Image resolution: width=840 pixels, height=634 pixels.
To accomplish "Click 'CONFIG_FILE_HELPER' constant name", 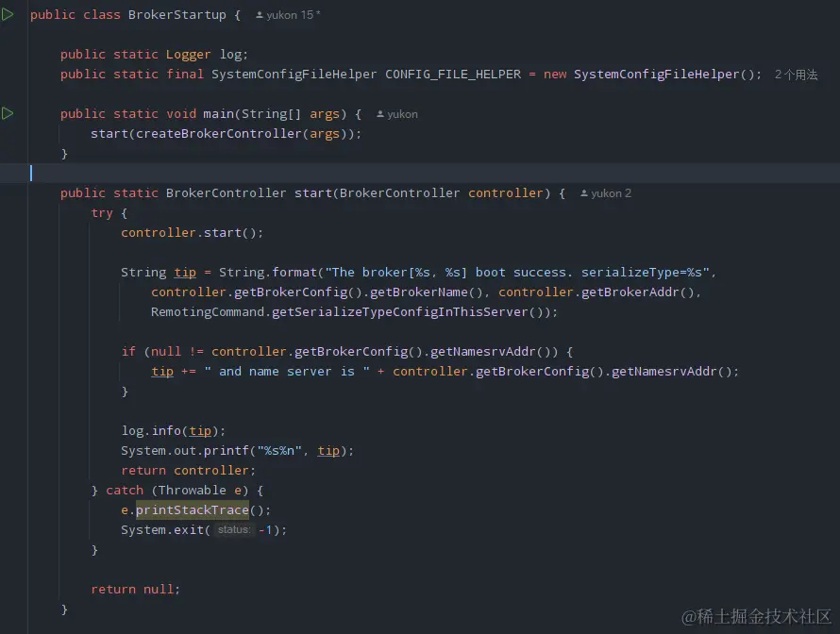I will 453,75.
